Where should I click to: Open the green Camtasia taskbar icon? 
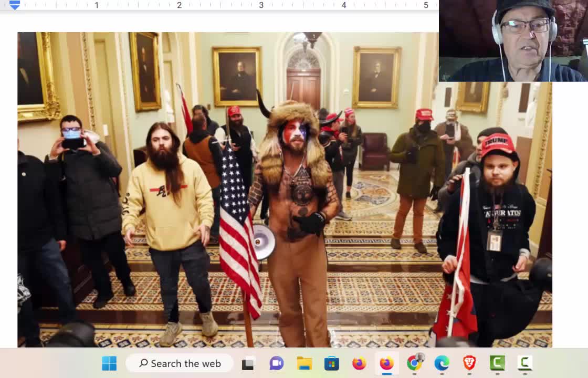[497, 363]
